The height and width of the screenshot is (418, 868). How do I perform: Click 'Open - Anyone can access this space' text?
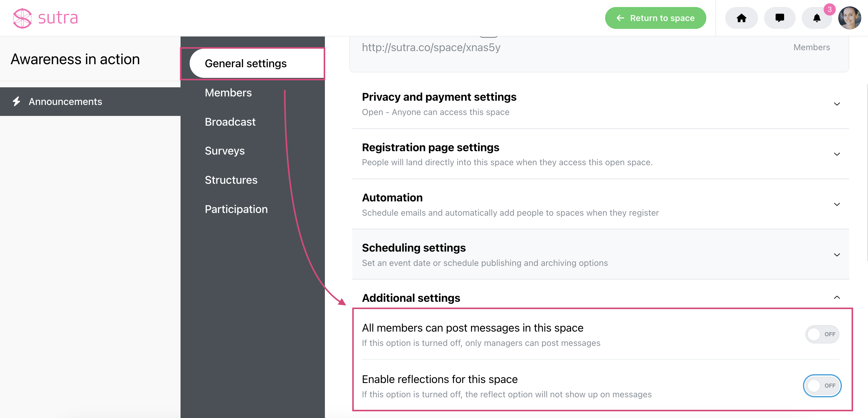436,112
